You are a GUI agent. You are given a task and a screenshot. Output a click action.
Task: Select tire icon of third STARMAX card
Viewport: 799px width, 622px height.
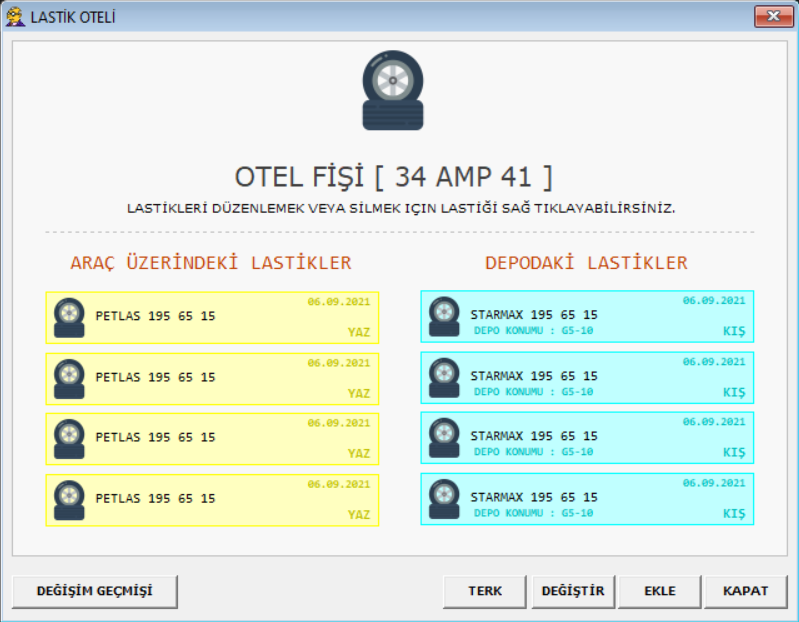point(444,438)
